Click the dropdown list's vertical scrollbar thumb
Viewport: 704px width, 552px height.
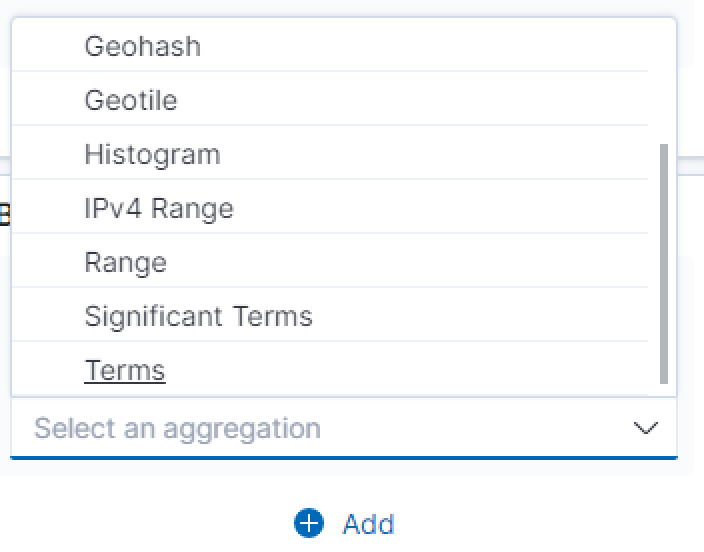[x=664, y=262]
